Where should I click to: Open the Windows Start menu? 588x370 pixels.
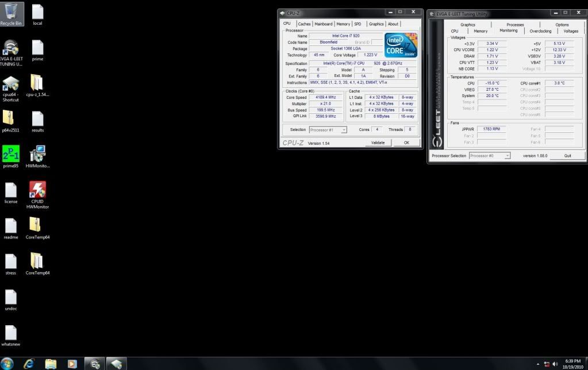[x=7, y=363]
